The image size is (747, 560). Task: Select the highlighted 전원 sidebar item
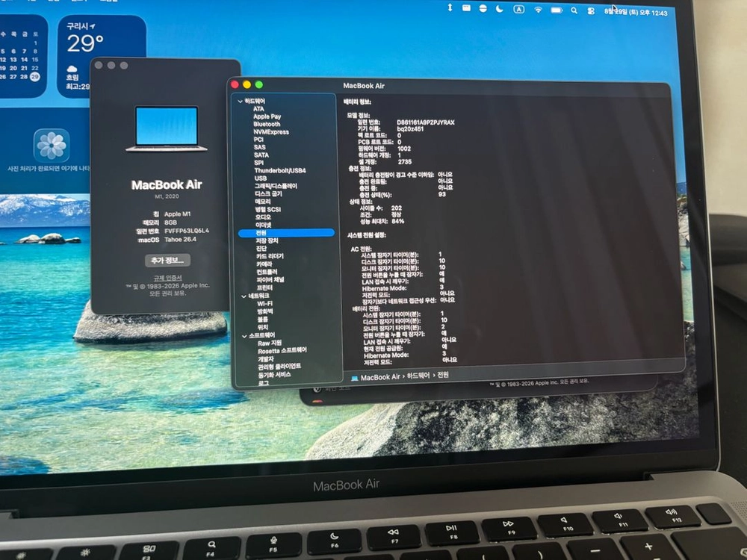tap(286, 233)
